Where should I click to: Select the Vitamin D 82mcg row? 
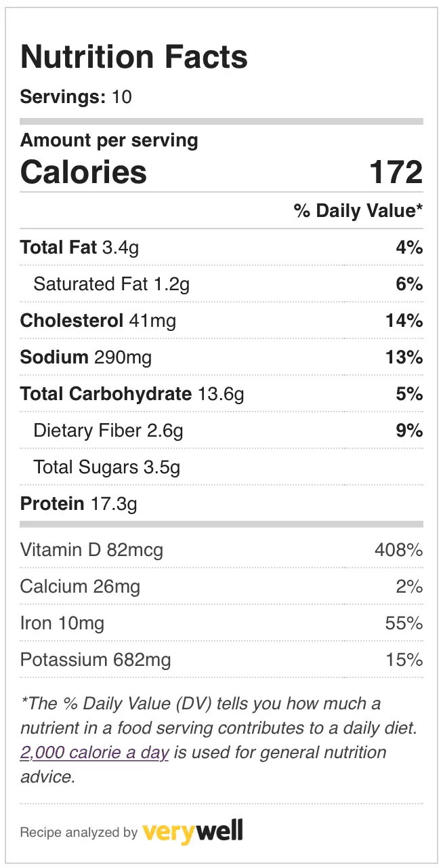pyautogui.click(x=221, y=550)
